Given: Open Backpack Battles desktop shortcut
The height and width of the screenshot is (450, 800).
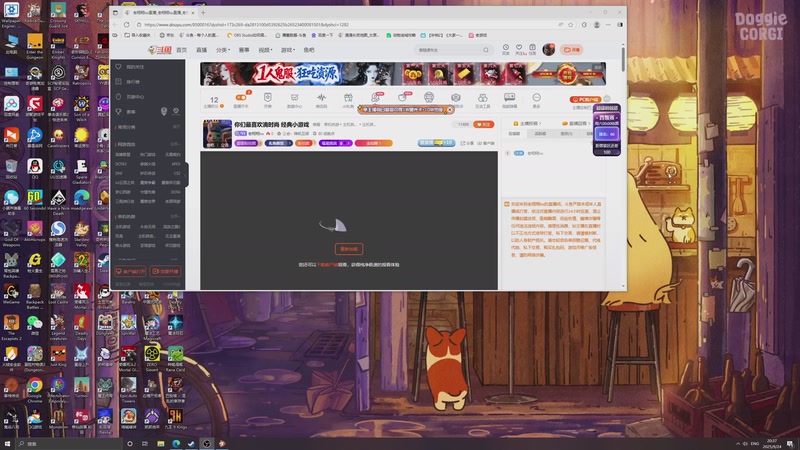Looking at the screenshot, I should click(35, 297).
